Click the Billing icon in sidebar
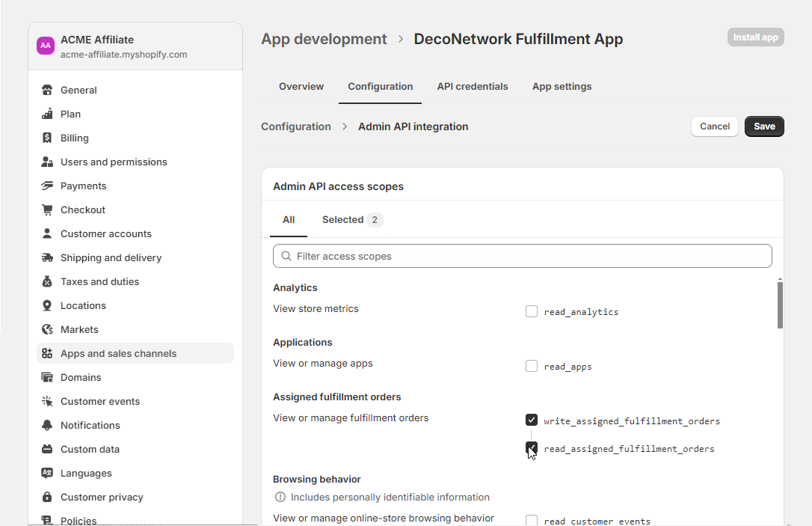The image size is (812, 526). coord(47,138)
